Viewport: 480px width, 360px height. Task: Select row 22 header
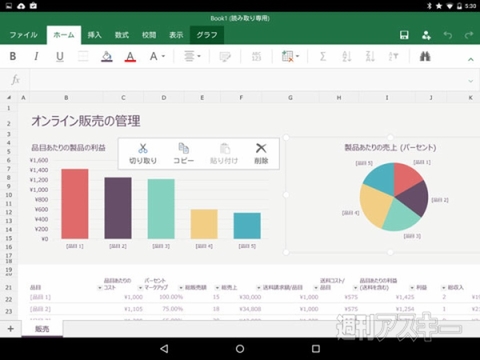(9, 299)
